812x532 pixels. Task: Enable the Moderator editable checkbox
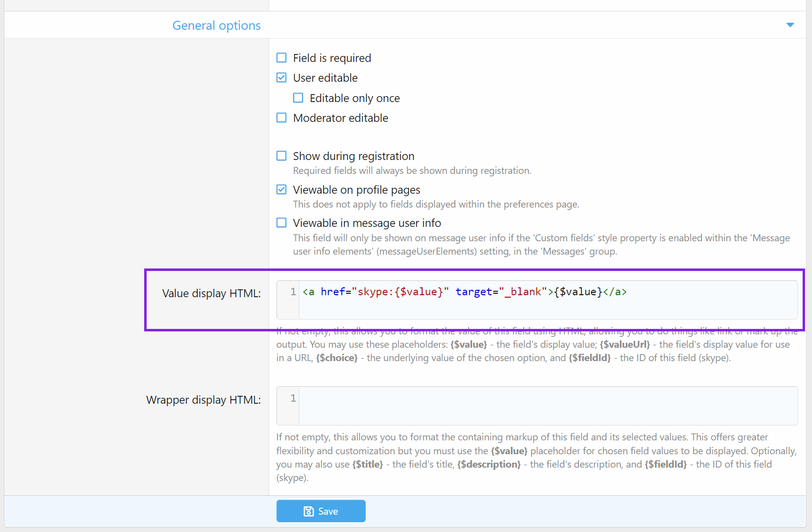tap(281, 118)
